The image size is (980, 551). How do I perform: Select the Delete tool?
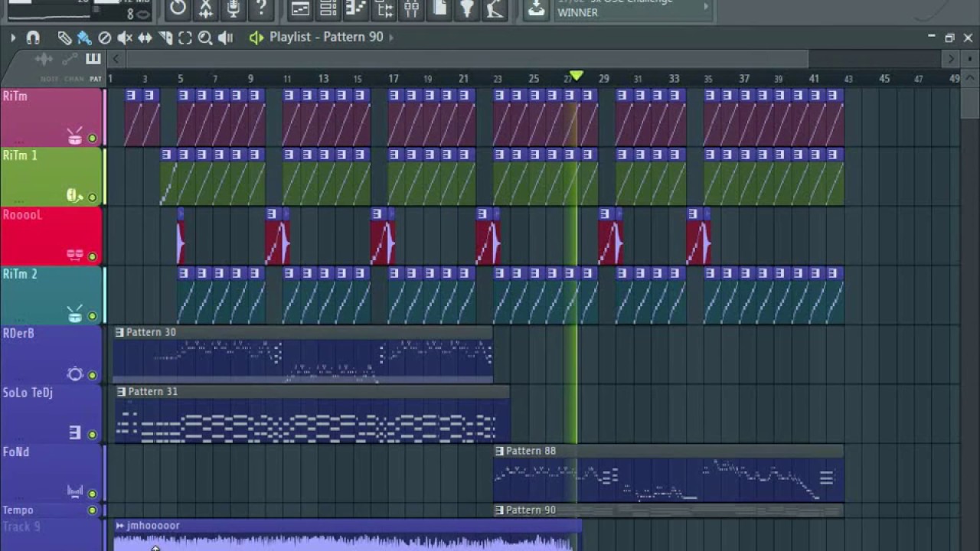tap(105, 37)
